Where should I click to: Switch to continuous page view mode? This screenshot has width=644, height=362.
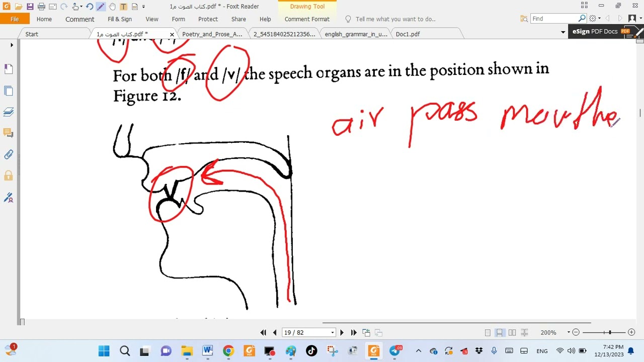click(500, 332)
